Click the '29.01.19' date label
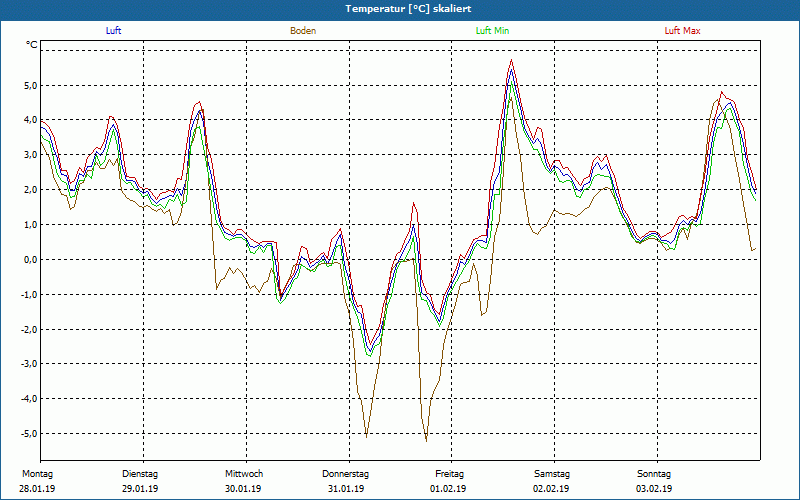Viewport: 800px width, 500px height. point(140,489)
